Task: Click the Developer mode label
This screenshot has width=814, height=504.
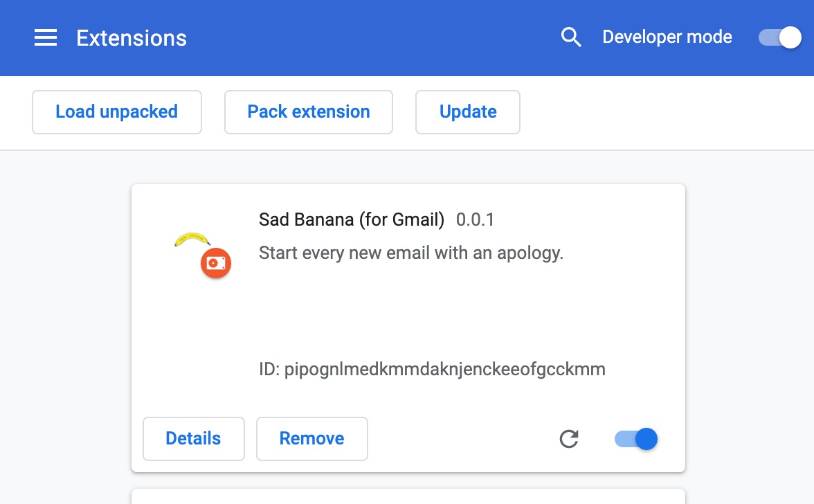Action: click(x=667, y=37)
